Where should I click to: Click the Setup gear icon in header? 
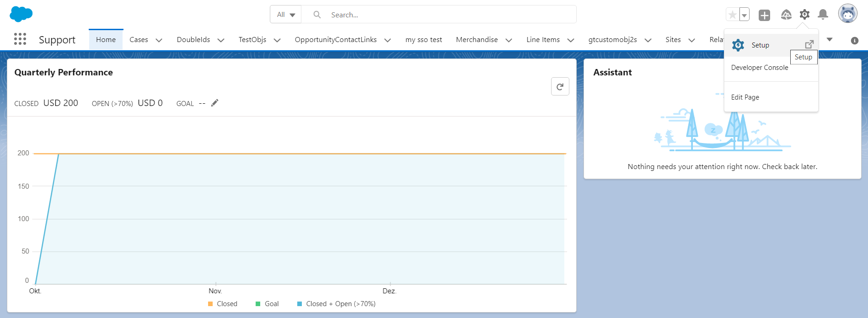804,15
